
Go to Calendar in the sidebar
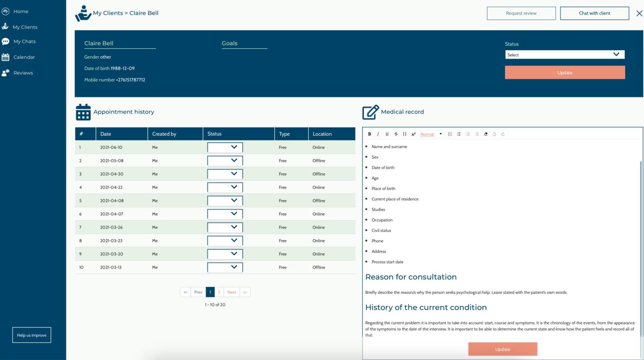pos(24,57)
